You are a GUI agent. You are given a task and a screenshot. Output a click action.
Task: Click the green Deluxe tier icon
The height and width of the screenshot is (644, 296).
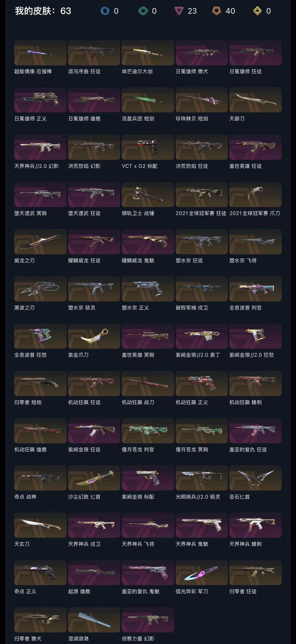click(x=143, y=11)
